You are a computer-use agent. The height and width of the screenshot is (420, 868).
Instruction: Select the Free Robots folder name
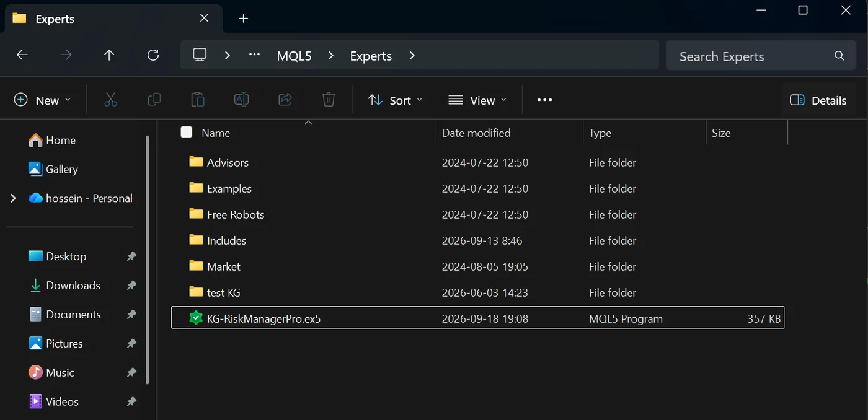236,214
